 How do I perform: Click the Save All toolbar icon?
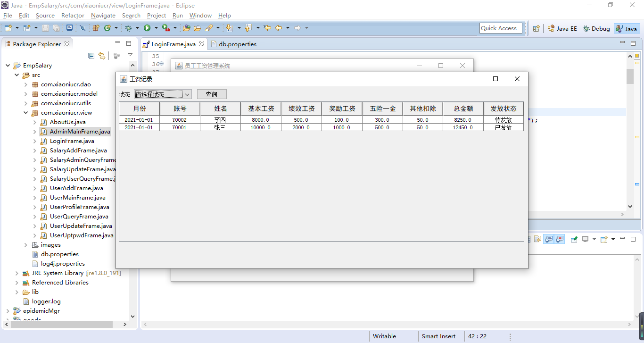56,28
